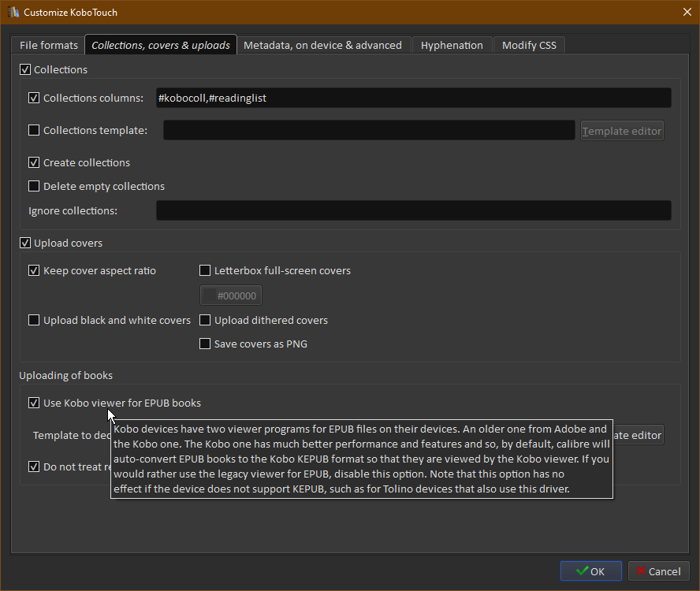Confirm settings with the OK button
The image size is (700, 591).
click(x=591, y=571)
